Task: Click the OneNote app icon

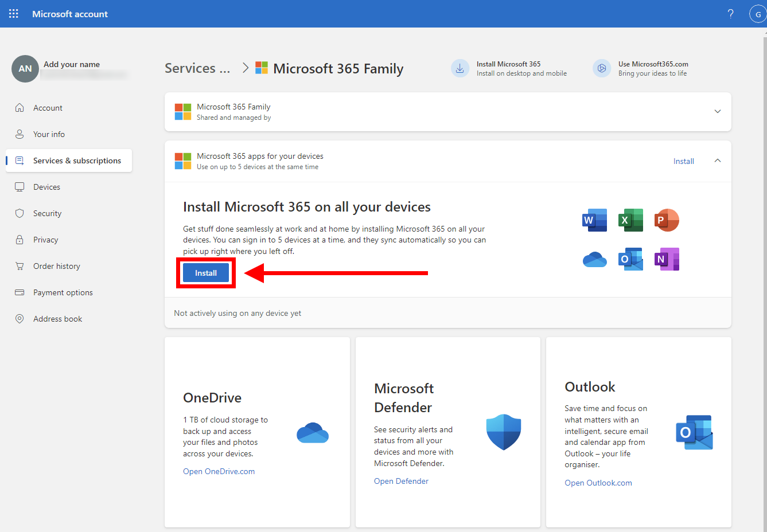Action: 667,259
